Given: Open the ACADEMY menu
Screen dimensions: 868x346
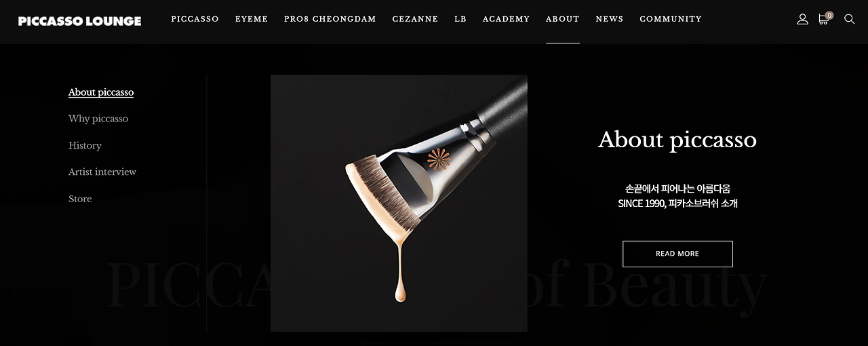Looking at the screenshot, I should 506,19.
